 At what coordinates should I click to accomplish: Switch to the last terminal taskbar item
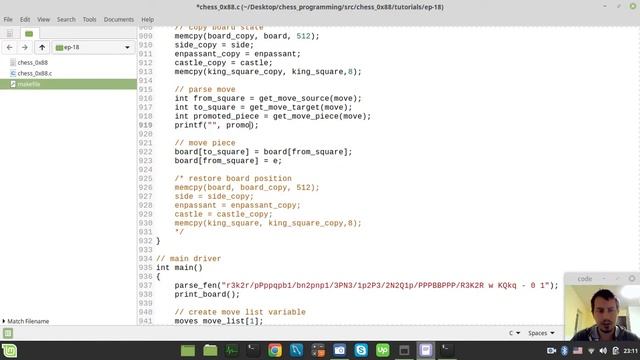(x=447, y=350)
